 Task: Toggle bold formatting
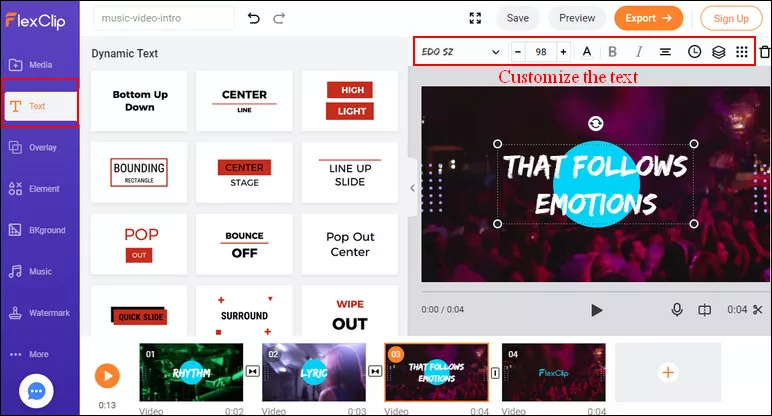tap(612, 52)
